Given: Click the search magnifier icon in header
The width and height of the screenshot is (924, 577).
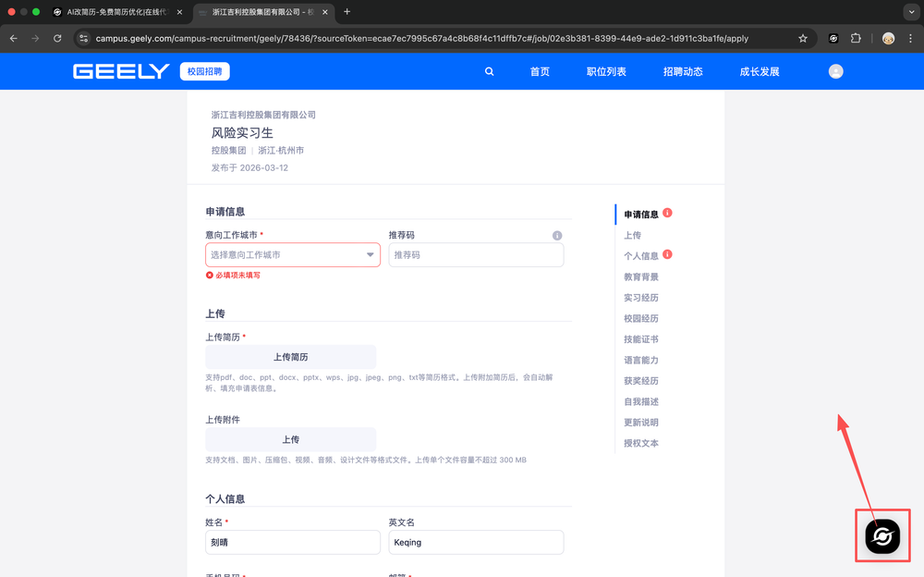Looking at the screenshot, I should coord(490,71).
